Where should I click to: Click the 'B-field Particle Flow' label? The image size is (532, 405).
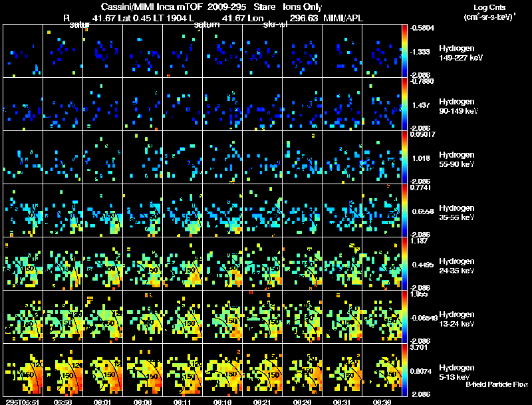click(x=497, y=384)
